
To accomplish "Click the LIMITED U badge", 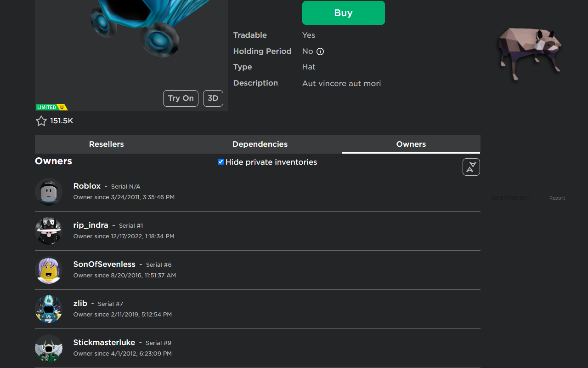I will [51, 107].
